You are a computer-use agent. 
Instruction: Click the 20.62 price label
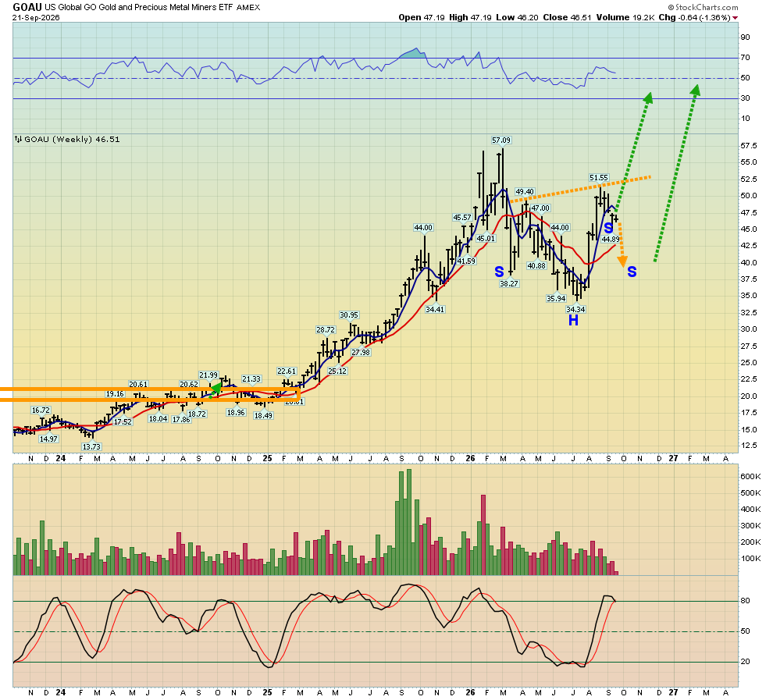click(x=189, y=384)
